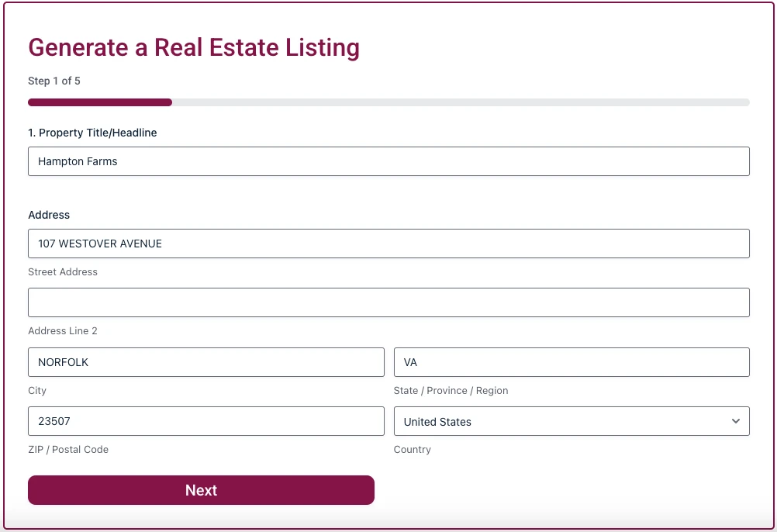Image resolution: width=777 pixels, height=532 pixels.
Task: Expand the country list to change from United States
Action: click(572, 421)
